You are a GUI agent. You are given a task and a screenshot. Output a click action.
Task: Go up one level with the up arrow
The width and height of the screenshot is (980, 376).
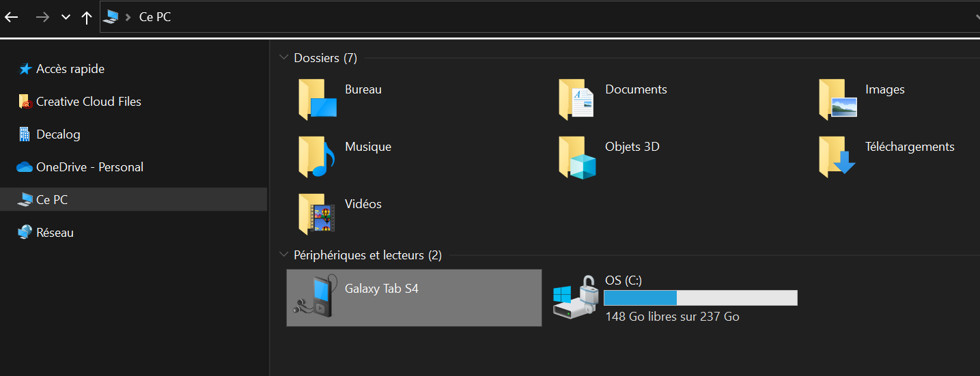pyautogui.click(x=87, y=17)
